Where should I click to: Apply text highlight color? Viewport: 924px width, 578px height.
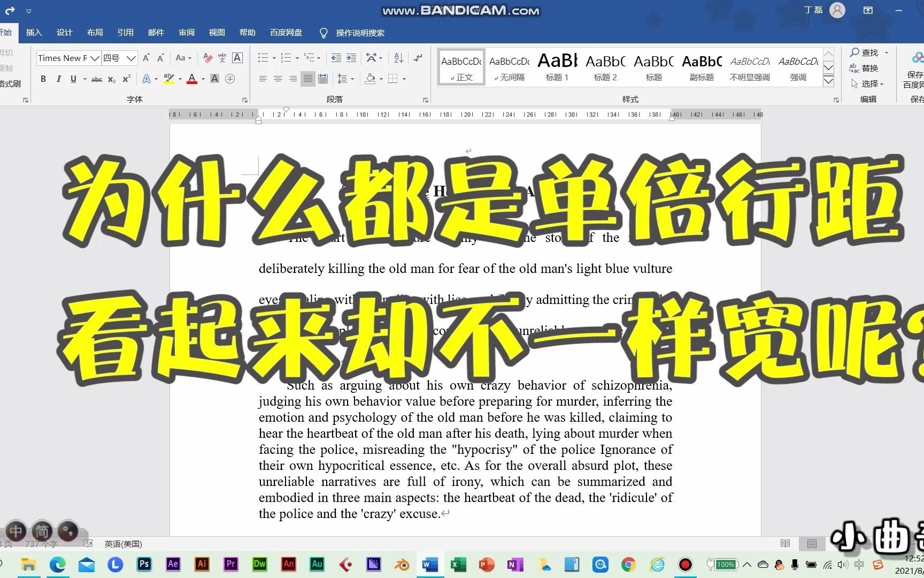[x=168, y=79]
